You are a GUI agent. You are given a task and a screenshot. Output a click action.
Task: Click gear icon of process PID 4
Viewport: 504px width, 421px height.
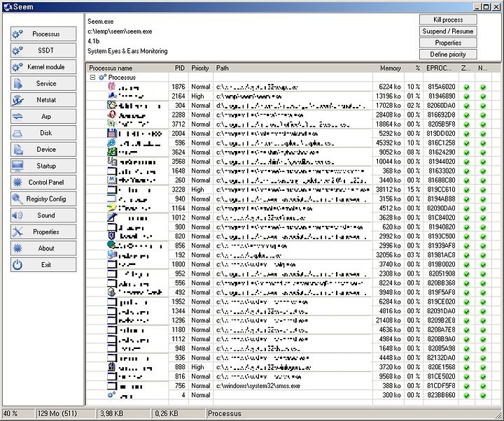click(111, 394)
